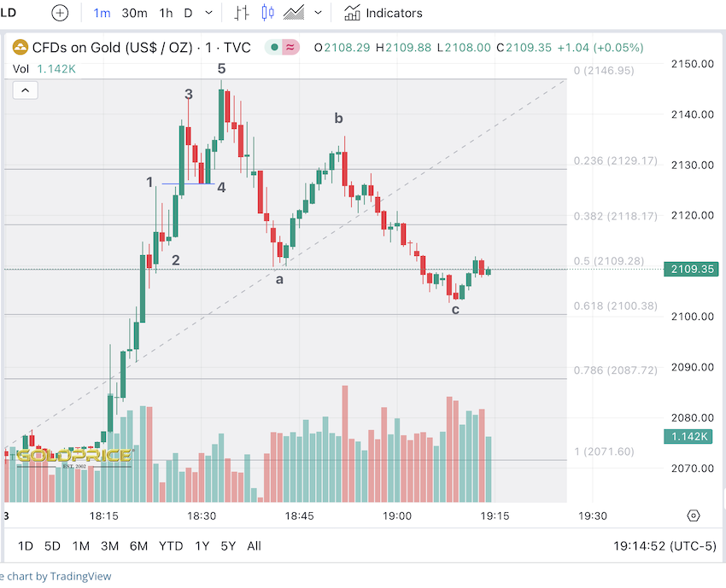Expand the chart style dropdown arrow
The width and height of the screenshot is (726, 588).
[x=319, y=13]
